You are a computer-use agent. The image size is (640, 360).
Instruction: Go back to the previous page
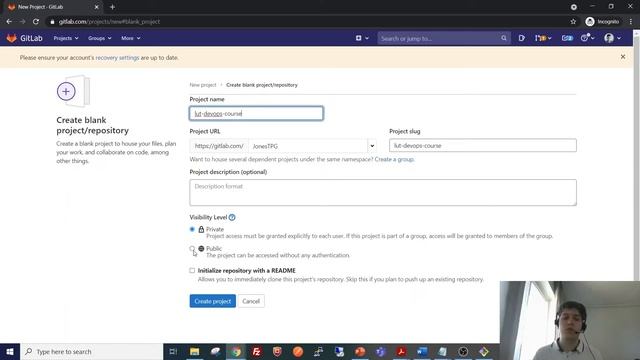(x=9, y=22)
